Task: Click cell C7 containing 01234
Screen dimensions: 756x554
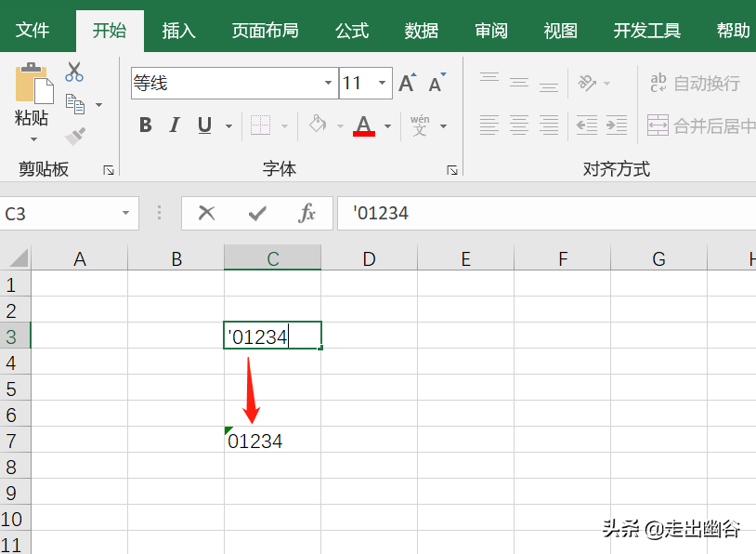Action: (x=272, y=440)
